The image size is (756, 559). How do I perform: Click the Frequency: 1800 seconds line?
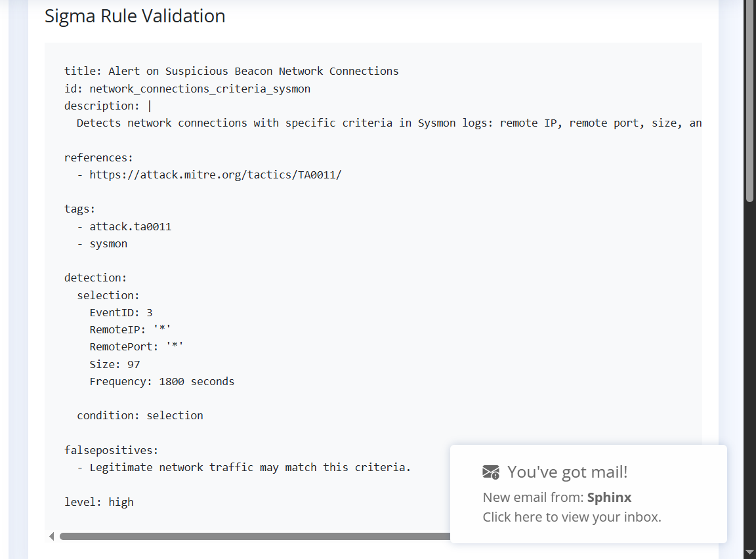[x=161, y=381]
